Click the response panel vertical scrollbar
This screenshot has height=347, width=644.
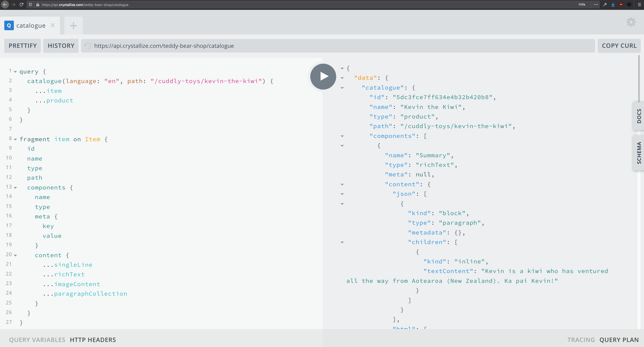639,78
